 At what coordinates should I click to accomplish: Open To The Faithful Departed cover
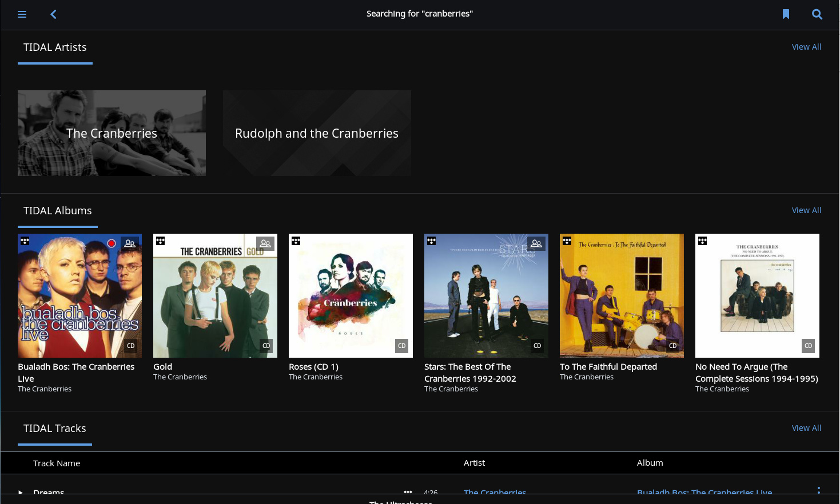[622, 295]
